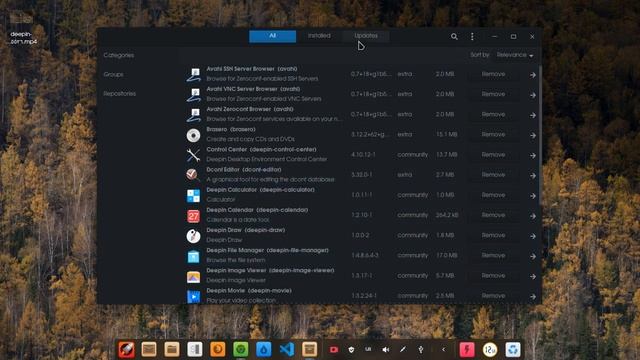Click the Deepin Calendar icon
This screenshot has width=640, height=360.
193,216
